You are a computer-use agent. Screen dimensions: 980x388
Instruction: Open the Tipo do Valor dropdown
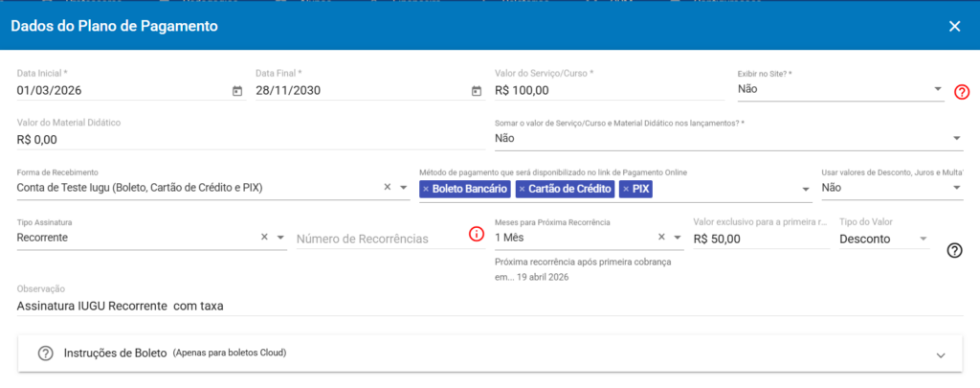(x=924, y=239)
